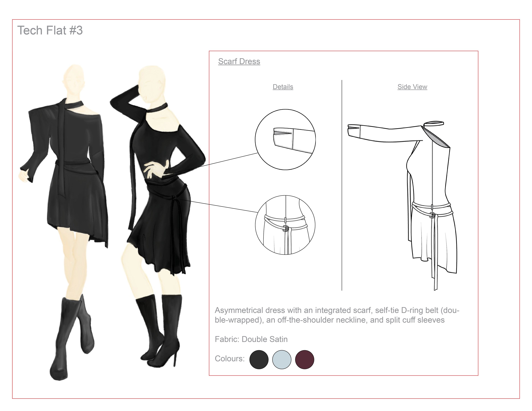Screen dimensions: 532x411
Task: Click the front-facing model illustration on left
Action: pyautogui.click(x=63, y=222)
